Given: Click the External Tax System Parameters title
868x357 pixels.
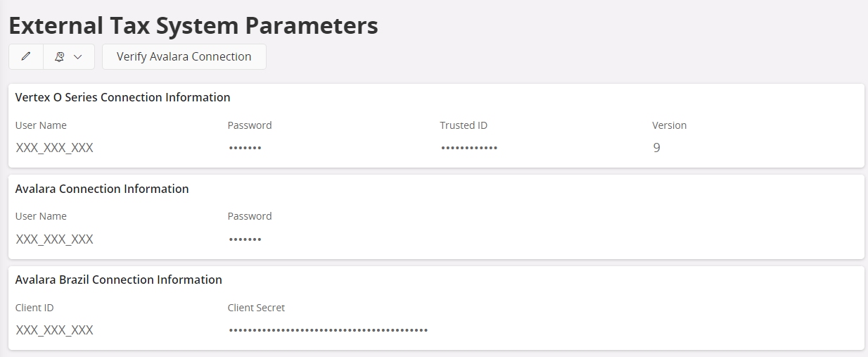Looking at the screenshot, I should tap(193, 25).
